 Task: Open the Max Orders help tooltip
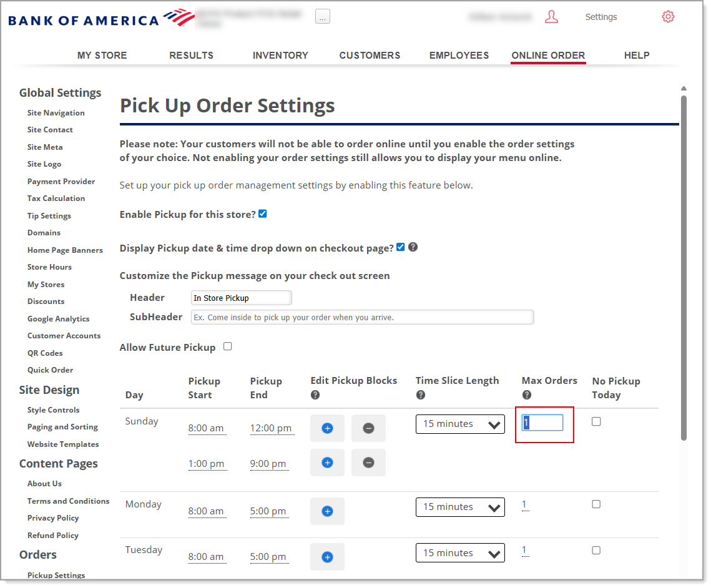tap(526, 394)
